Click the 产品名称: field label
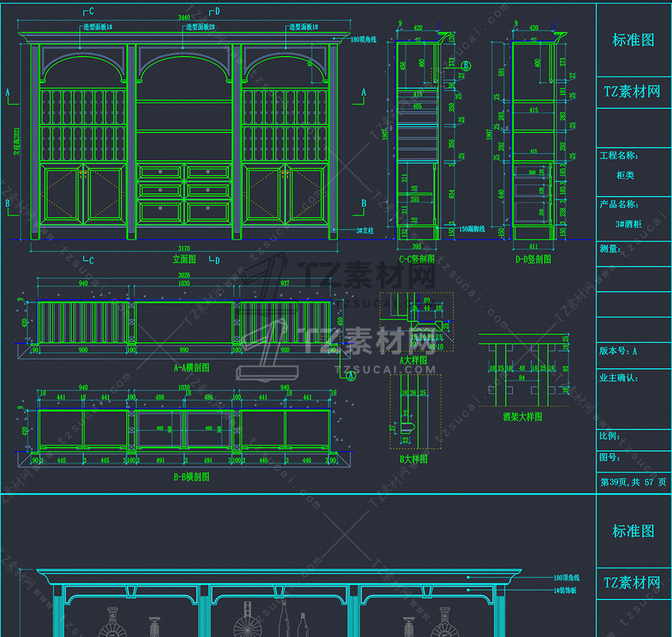 point(618,204)
